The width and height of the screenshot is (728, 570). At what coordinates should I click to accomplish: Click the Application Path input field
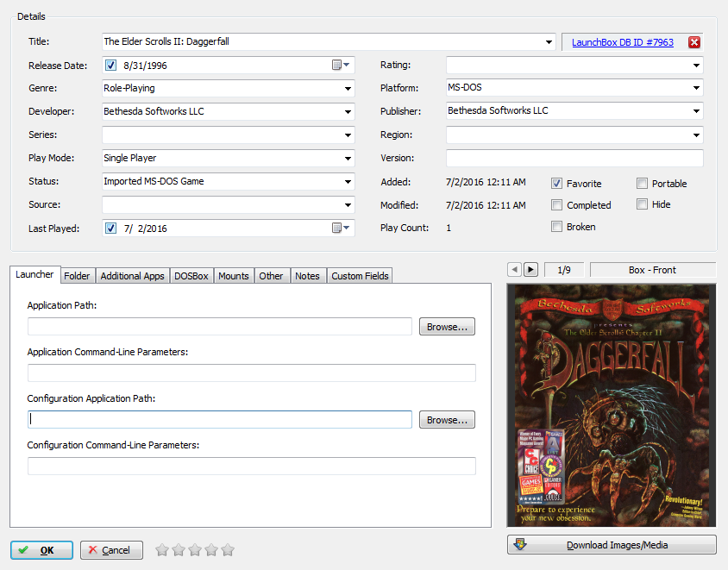click(x=220, y=326)
